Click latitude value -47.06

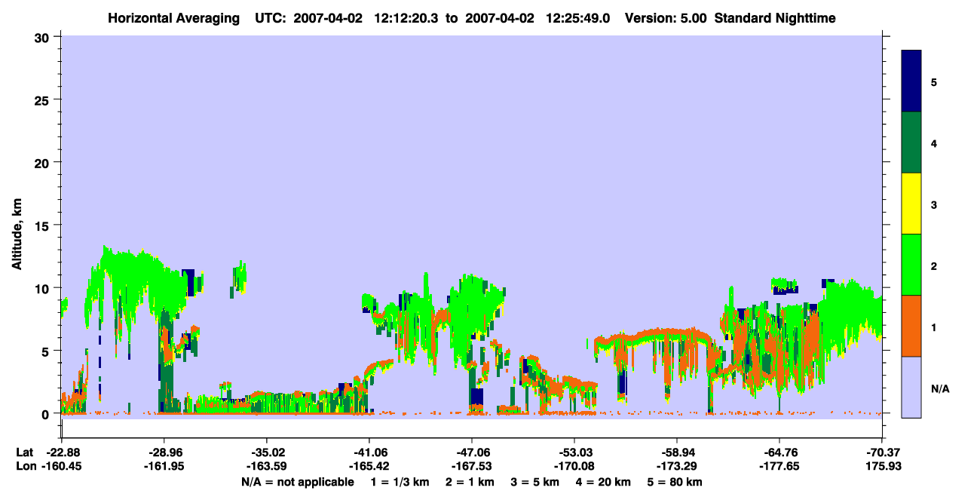(472, 452)
